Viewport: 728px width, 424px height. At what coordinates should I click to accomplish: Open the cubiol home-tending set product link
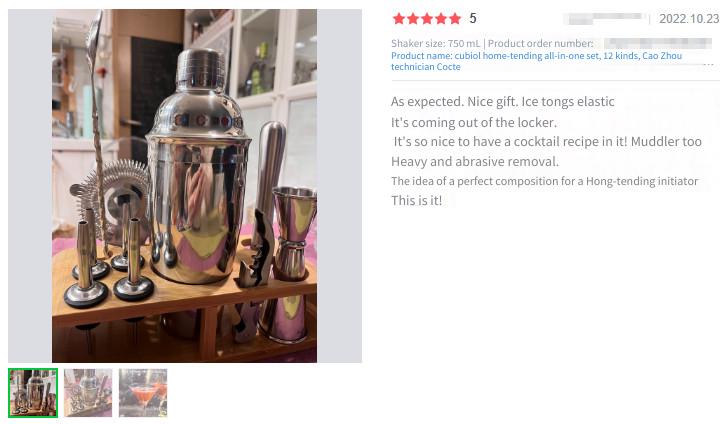[536, 61]
